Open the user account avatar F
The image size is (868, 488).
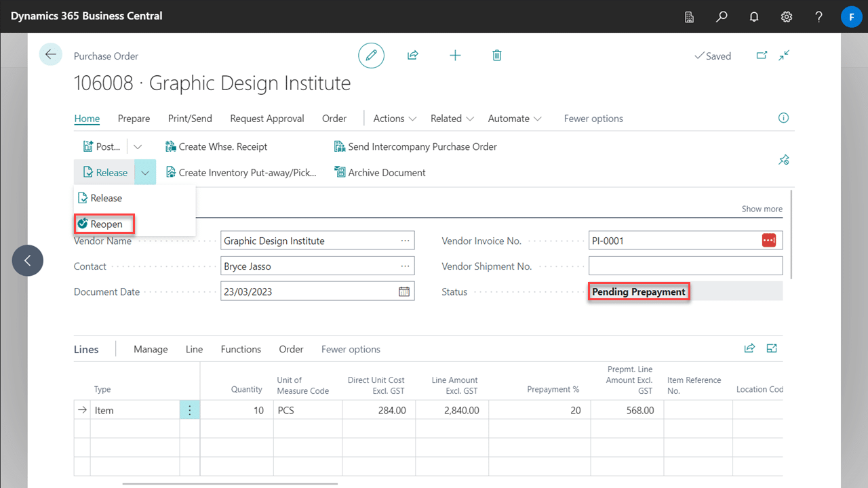coord(851,17)
